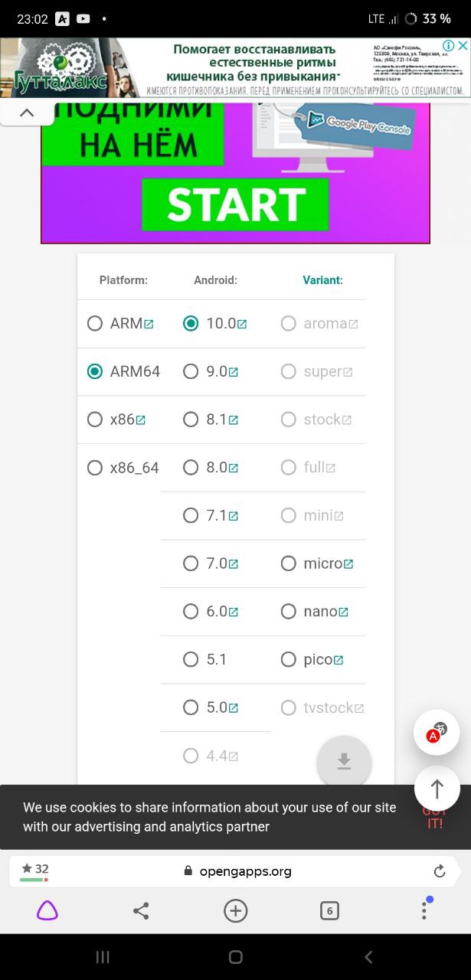Open the browser three-dot menu
The image size is (471, 980).
tap(424, 910)
